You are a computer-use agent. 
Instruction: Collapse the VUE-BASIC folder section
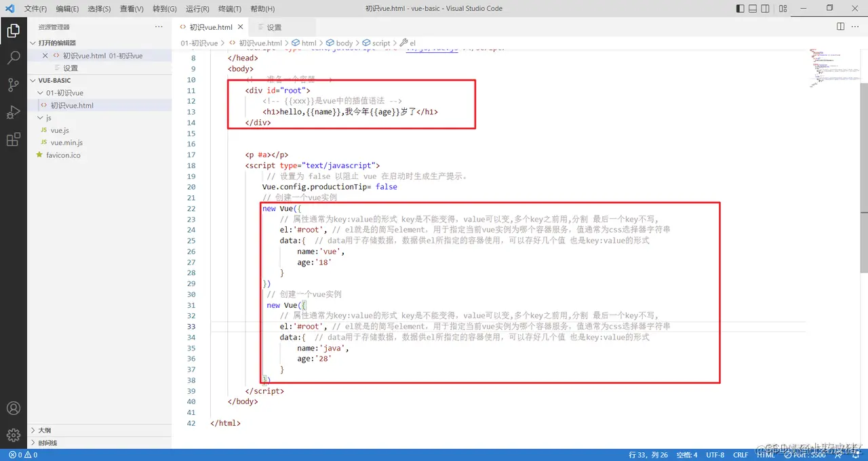point(33,80)
